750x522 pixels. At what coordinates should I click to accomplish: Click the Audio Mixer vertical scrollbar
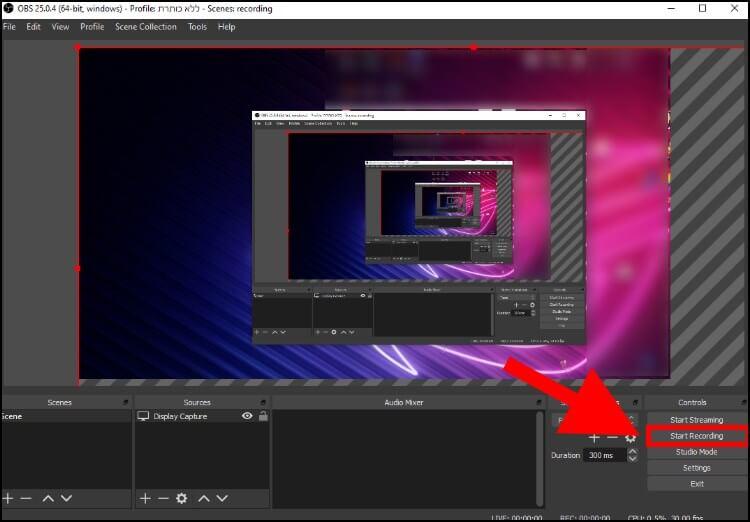click(x=540, y=458)
